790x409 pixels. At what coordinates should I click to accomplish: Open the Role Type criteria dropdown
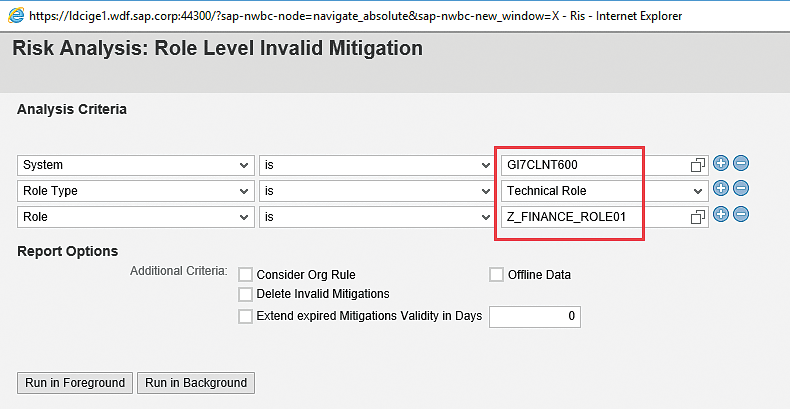click(x=136, y=191)
